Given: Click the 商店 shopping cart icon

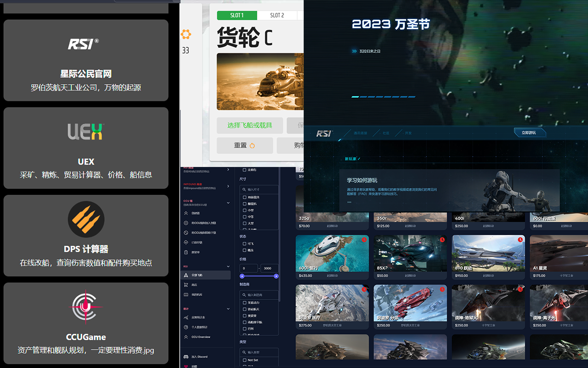Looking at the screenshot, I should coord(186,285).
